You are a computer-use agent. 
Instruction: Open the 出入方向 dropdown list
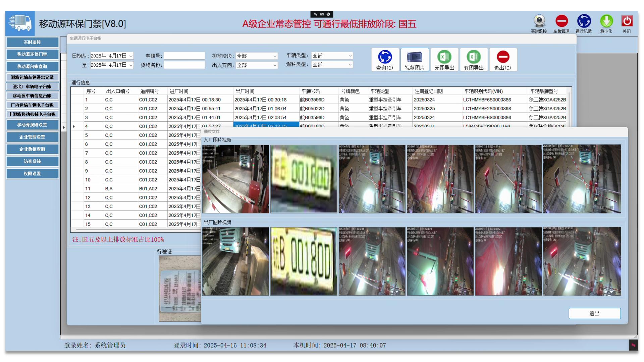point(275,65)
